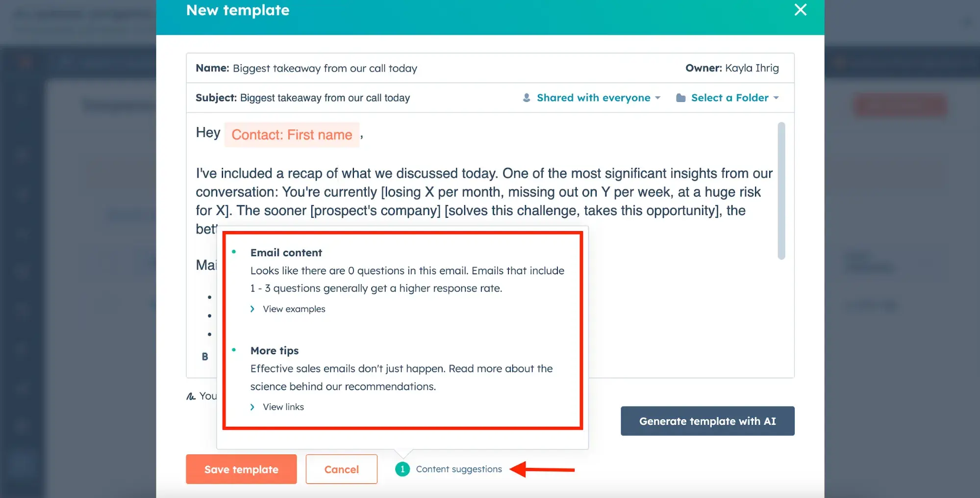The height and width of the screenshot is (498, 980).
Task: Click the signature pen icon
Action: pyautogui.click(x=191, y=396)
